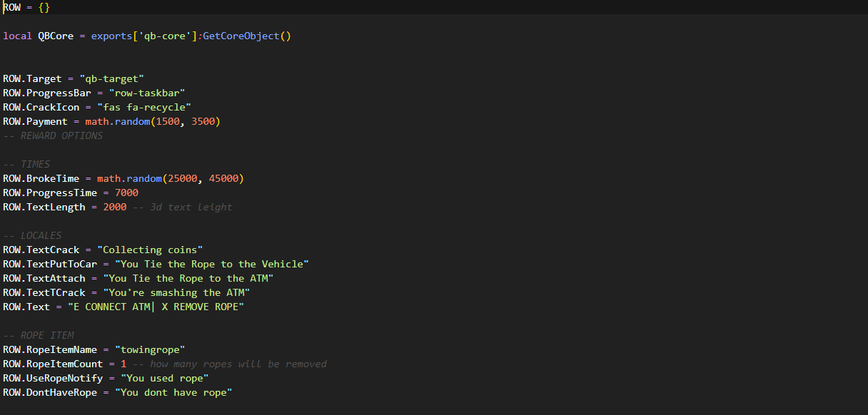Click the GetCoreObject function call
Image resolution: width=868 pixels, height=415 pixels.
coord(244,36)
